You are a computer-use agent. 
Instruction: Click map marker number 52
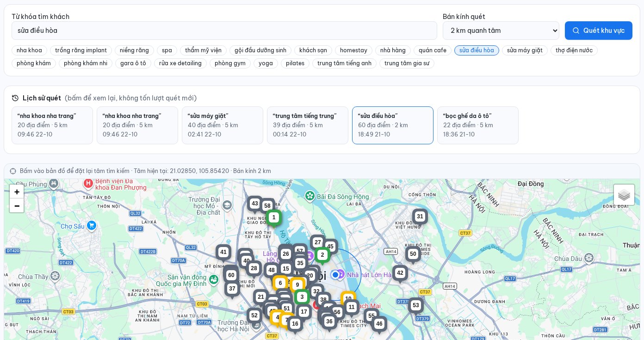(x=254, y=315)
